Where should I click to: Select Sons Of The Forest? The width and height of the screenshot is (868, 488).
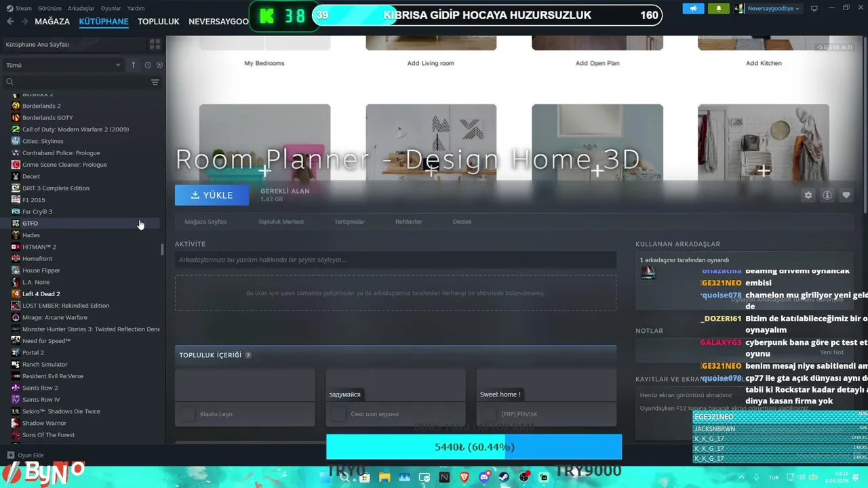point(81,435)
